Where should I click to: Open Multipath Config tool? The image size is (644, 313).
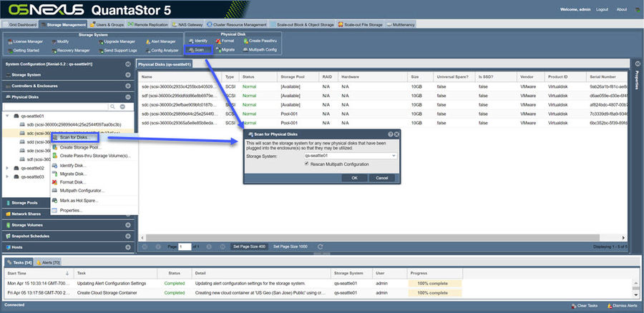(260, 49)
